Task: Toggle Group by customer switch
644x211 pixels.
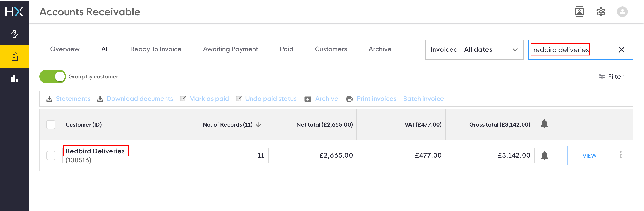Action: click(53, 76)
